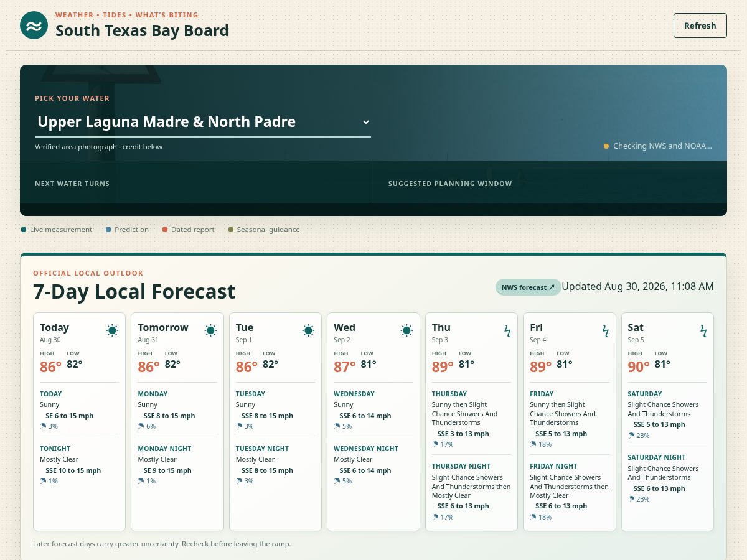Viewport: 747px width, 560px height.
Task: Click the umbrella icon next to Today's 3%
Action: [x=43, y=426]
